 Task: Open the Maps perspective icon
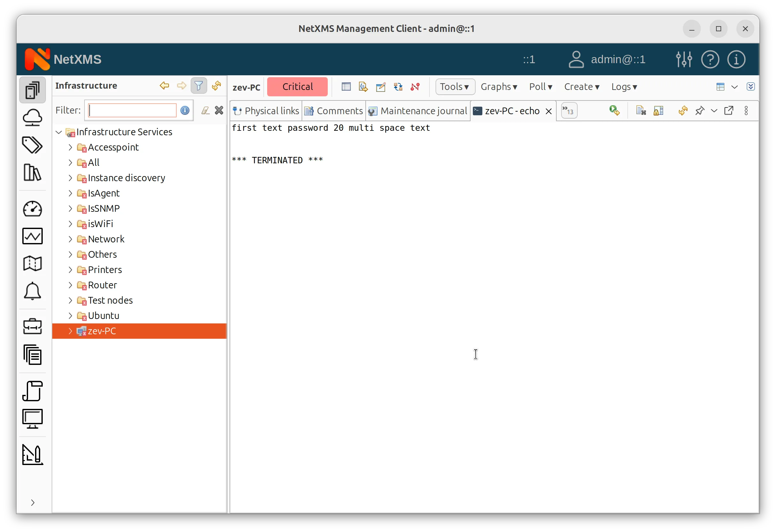click(33, 263)
